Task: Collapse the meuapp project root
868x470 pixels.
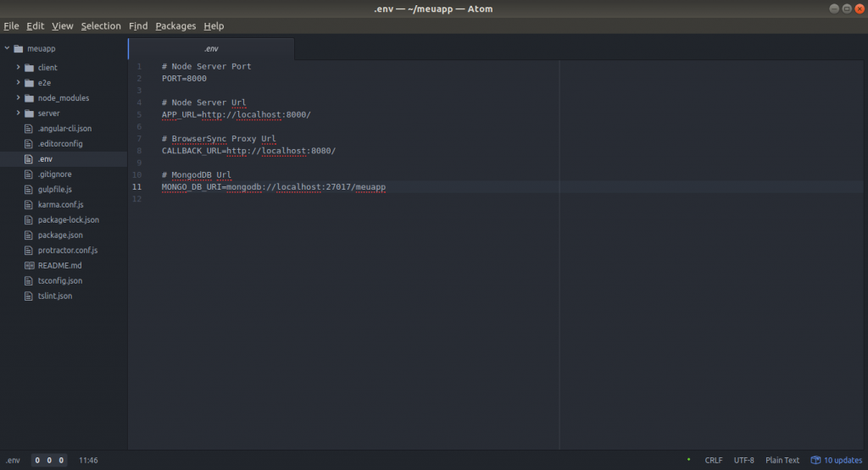Action: (x=7, y=49)
